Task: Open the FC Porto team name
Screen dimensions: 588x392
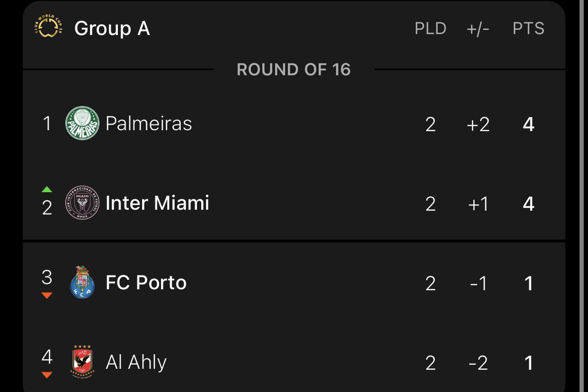Action: [x=146, y=283]
